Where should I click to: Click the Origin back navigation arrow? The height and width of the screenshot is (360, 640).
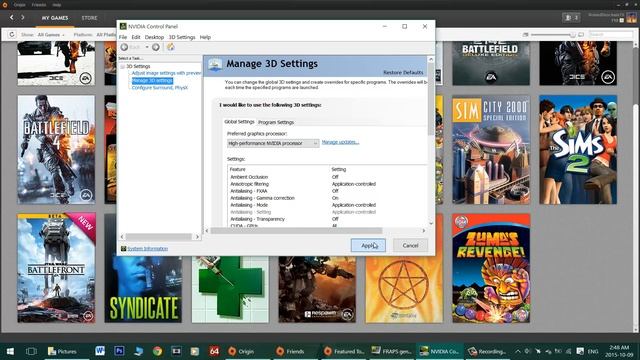pos(11,18)
